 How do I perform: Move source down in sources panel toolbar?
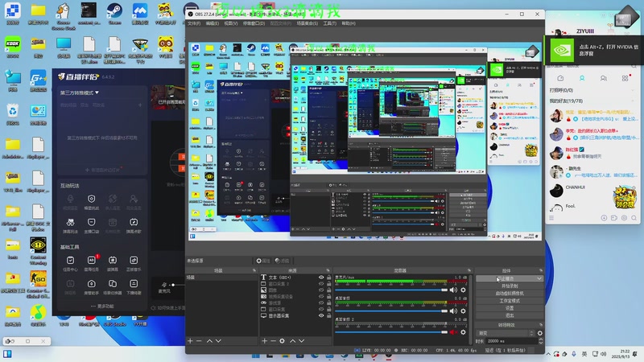pyautogui.click(x=301, y=341)
